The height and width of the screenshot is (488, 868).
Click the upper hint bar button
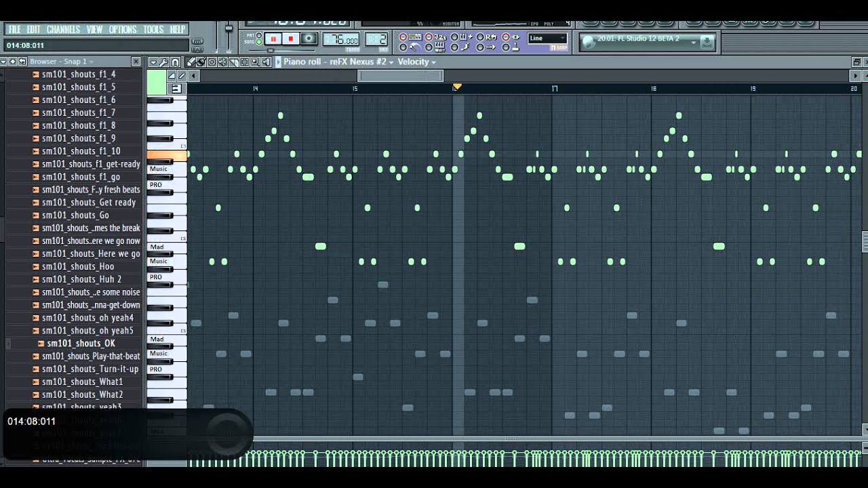pyautogui.click(x=197, y=41)
